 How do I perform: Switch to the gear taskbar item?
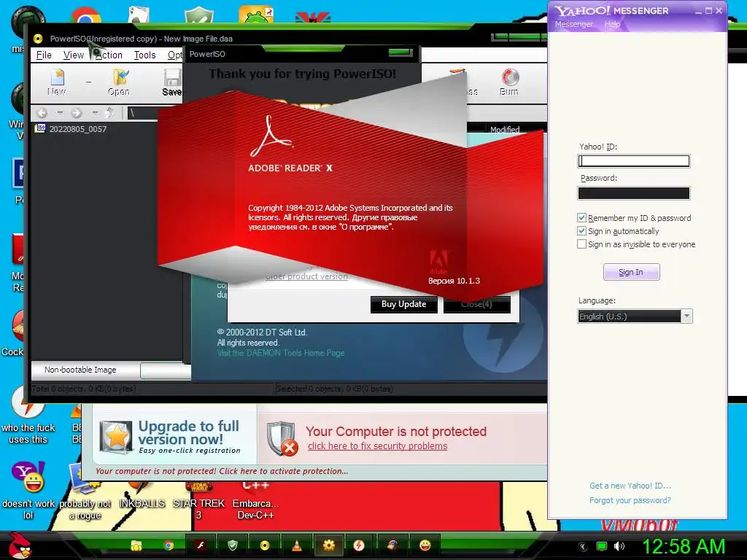coord(329,545)
